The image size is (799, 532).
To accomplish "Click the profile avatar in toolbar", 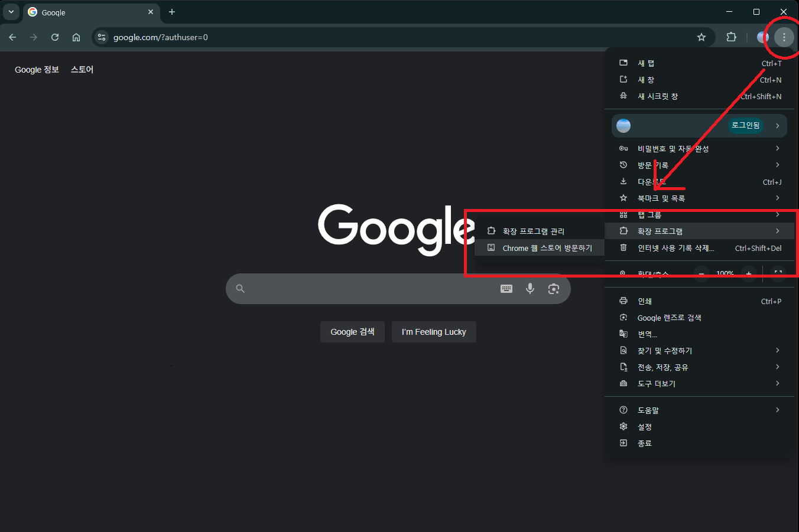I will [x=763, y=37].
